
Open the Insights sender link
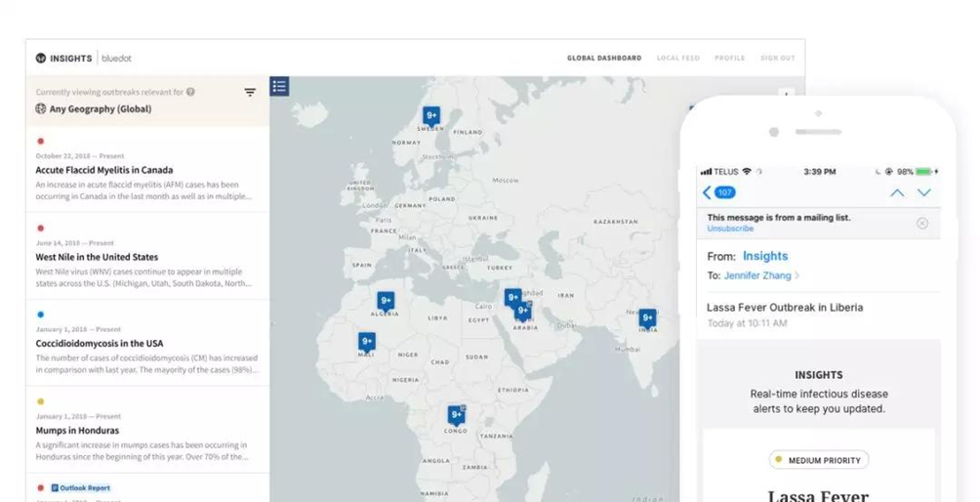pyautogui.click(x=764, y=256)
